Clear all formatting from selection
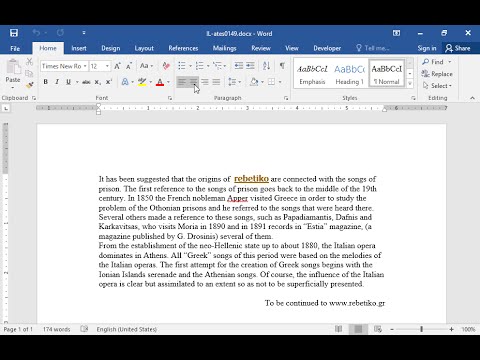The image size is (480, 360). pos(166,66)
